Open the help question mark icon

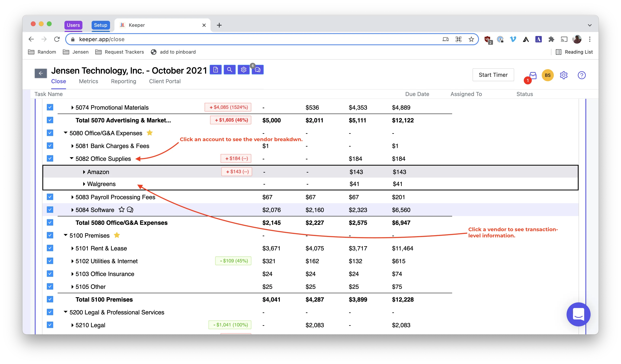click(x=582, y=75)
